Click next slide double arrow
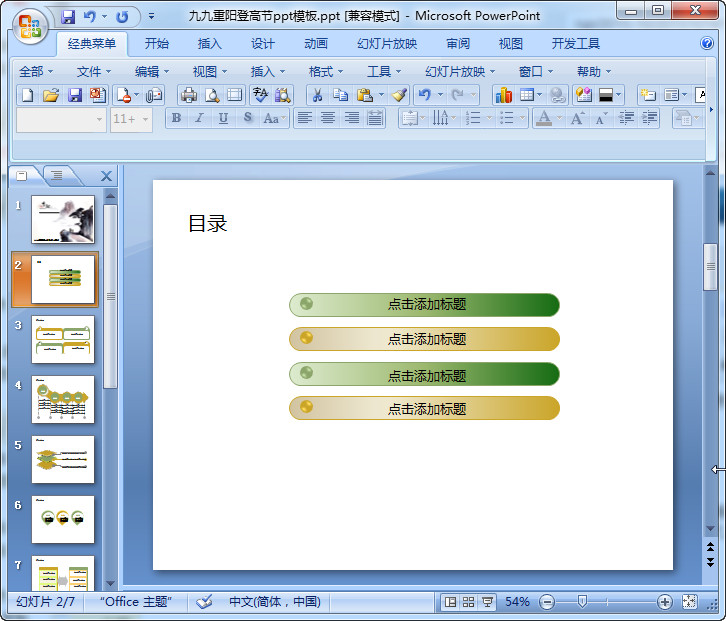726x621 pixels. 710,562
